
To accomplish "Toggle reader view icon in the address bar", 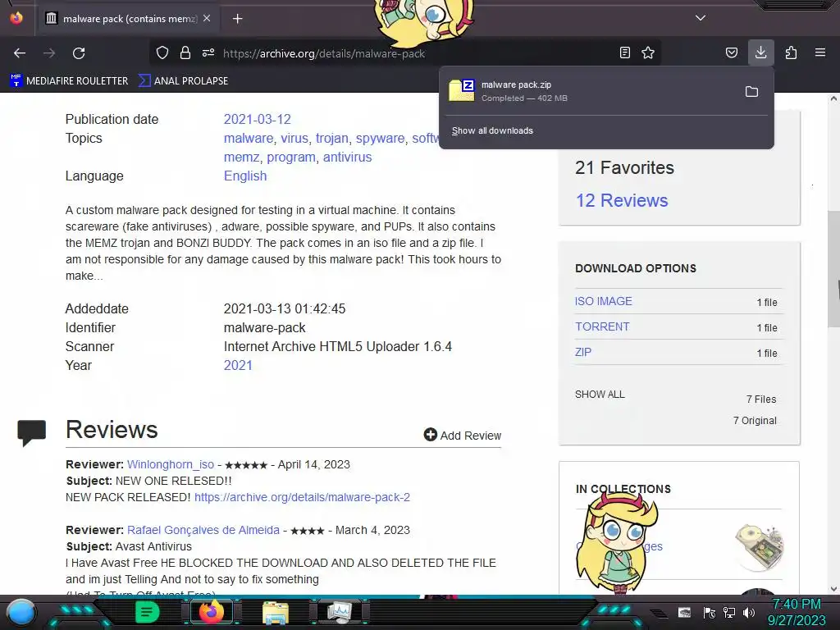I will click(x=624, y=52).
